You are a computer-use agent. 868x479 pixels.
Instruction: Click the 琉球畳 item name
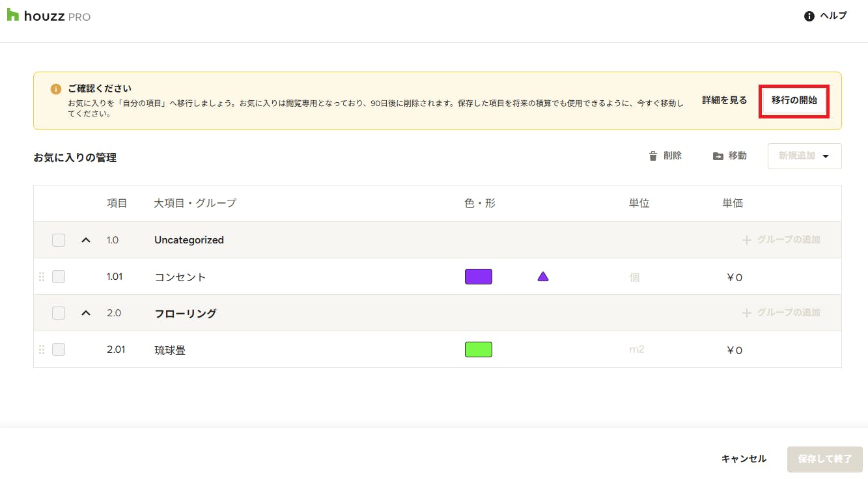(170, 350)
